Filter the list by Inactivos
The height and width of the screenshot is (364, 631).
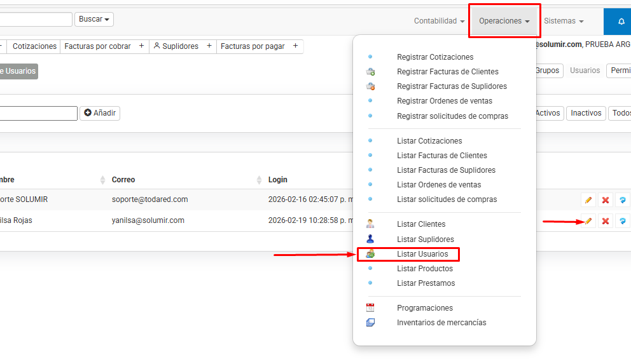click(x=586, y=113)
